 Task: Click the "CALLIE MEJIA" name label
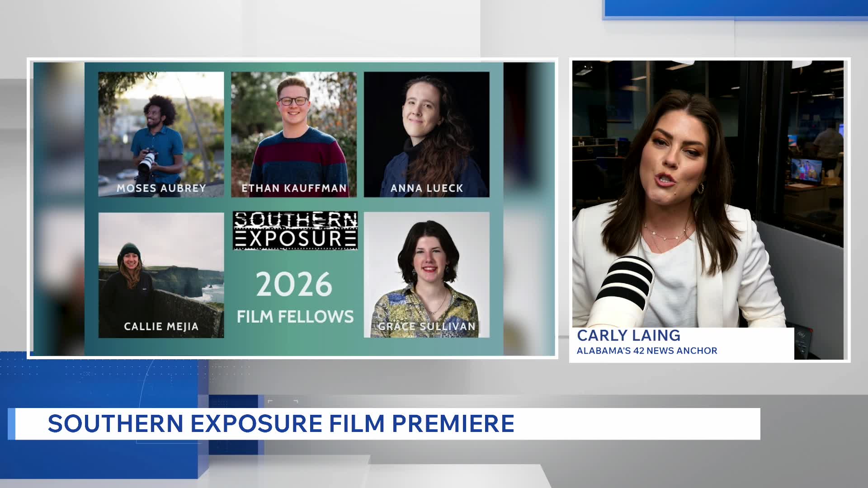(161, 326)
